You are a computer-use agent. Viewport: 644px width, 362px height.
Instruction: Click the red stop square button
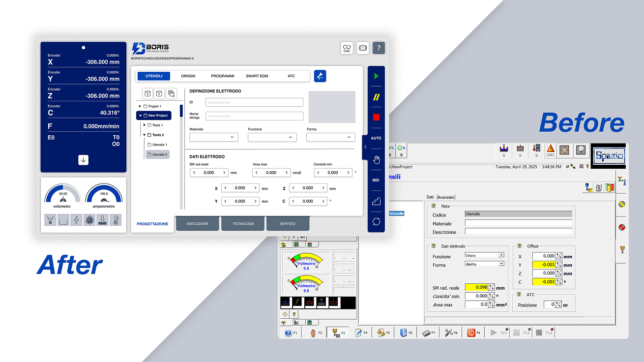376,117
